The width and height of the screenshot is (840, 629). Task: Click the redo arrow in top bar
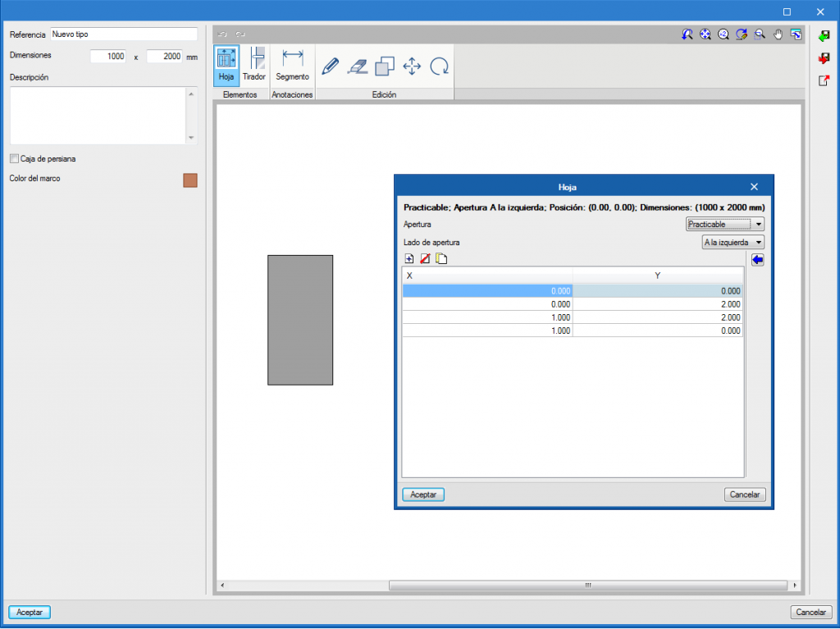(240, 34)
